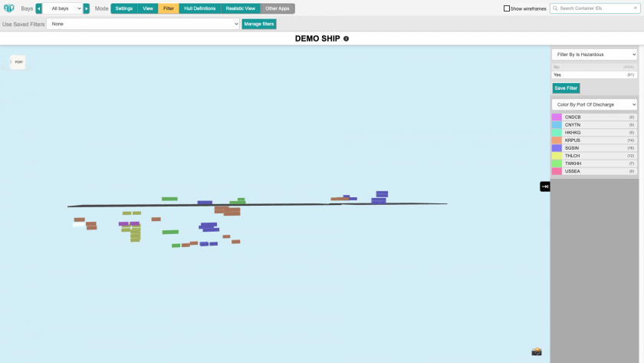Click the CNDCB pink color swatch
The height and width of the screenshot is (363, 644).
click(x=557, y=117)
